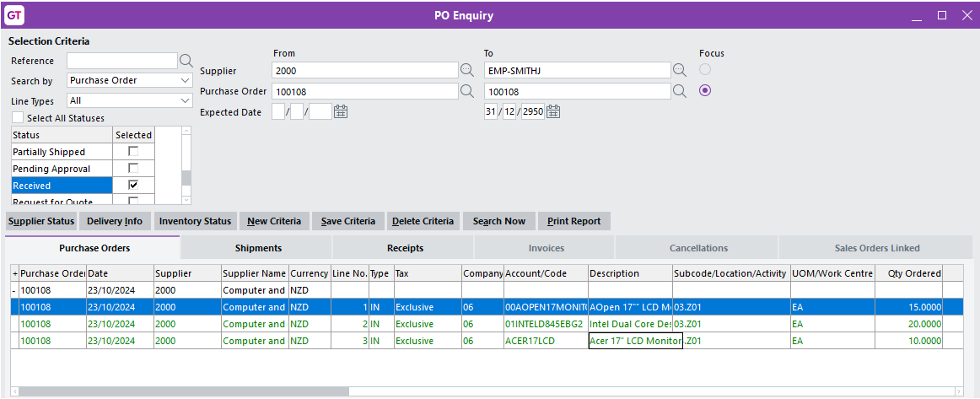Click the Inventory Status button
The width and height of the screenshot is (980, 399).
click(x=195, y=221)
